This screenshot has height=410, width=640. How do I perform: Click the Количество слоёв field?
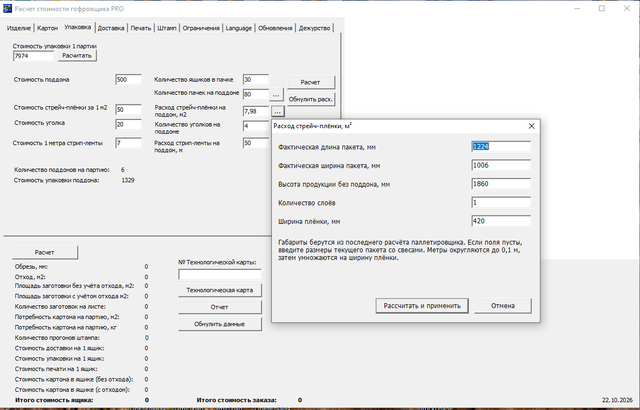[x=501, y=202]
